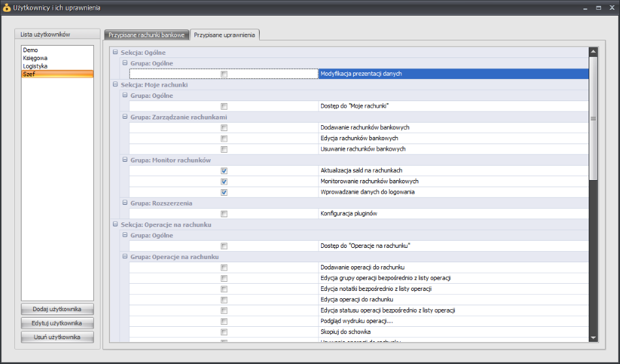Collapse Grupa: Monitor rachunków group
The width and height of the screenshot is (620, 364).
[x=125, y=160]
